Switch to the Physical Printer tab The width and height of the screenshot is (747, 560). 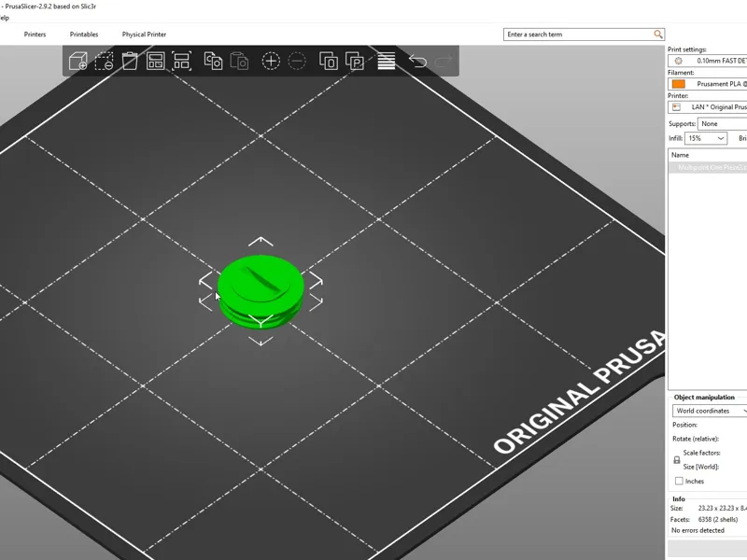point(144,35)
